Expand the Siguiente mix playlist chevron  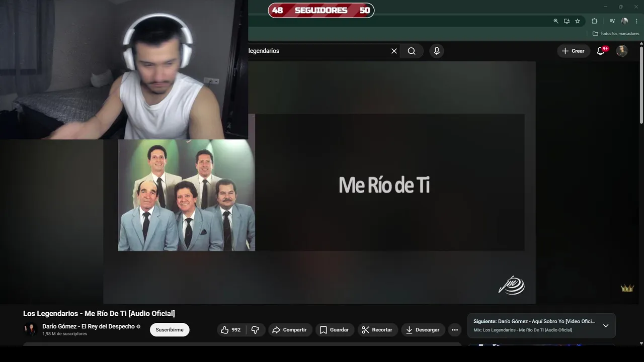click(606, 325)
